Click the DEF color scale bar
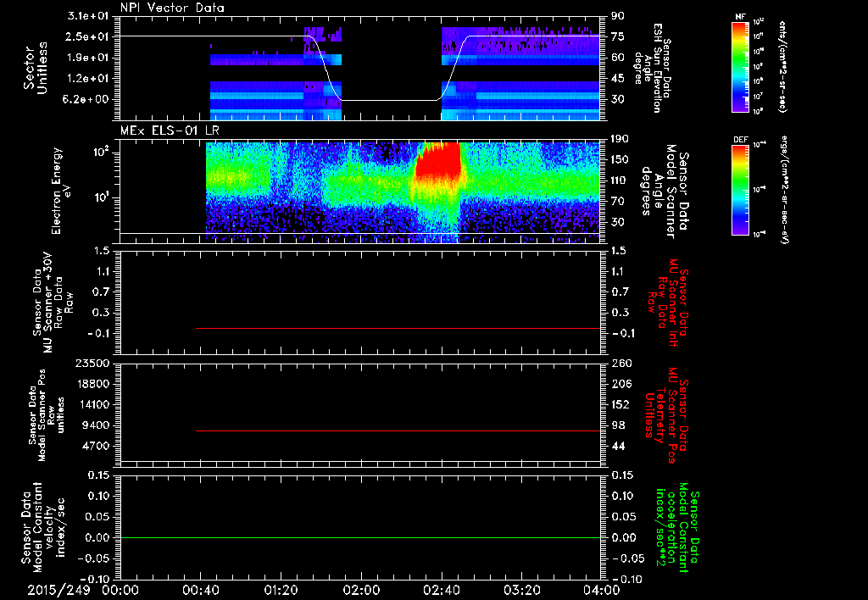This screenshot has height=600, width=868. [740, 189]
